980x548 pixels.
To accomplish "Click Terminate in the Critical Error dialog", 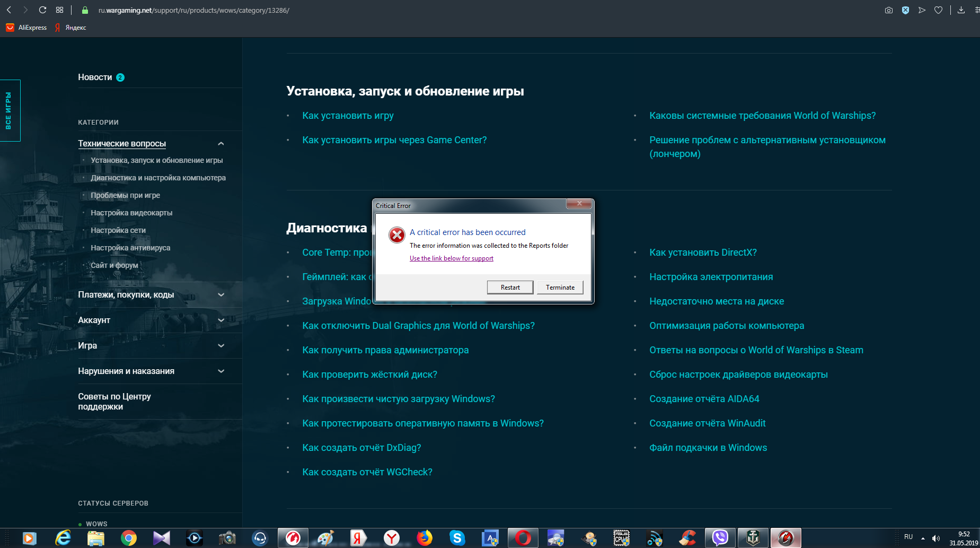I will click(560, 287).
